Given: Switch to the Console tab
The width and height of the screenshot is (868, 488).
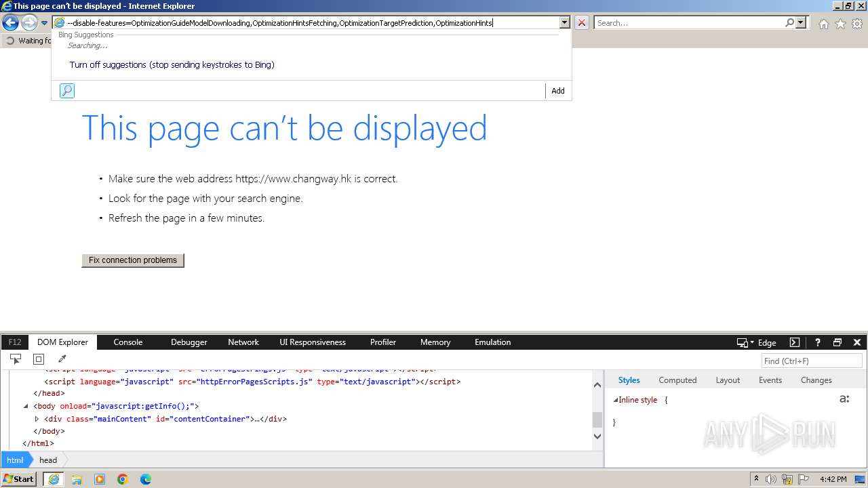Looking at the screenshot, I should [128, 342].
